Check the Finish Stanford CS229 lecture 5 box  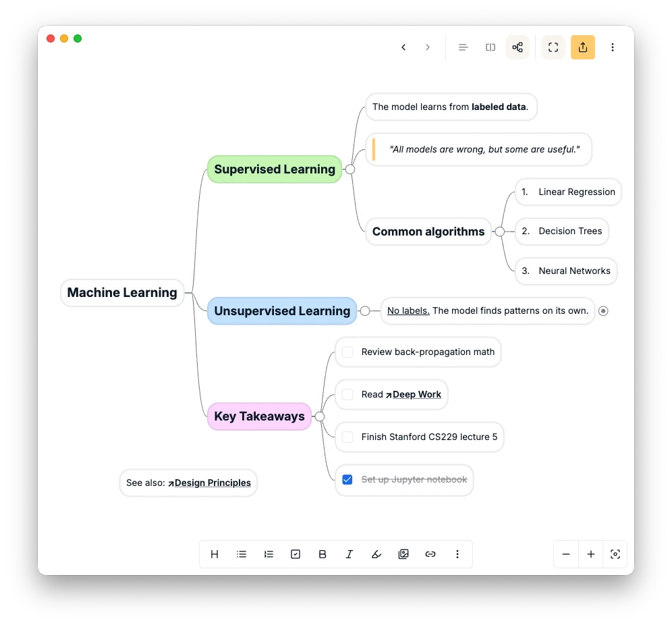(x=347, y=437)
